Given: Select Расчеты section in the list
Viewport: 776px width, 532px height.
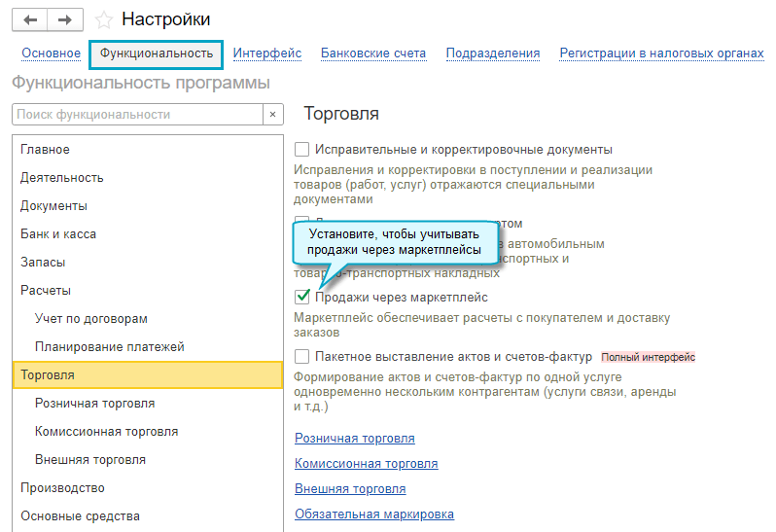Looking at the screenshot, I should [x=148, y=291].
